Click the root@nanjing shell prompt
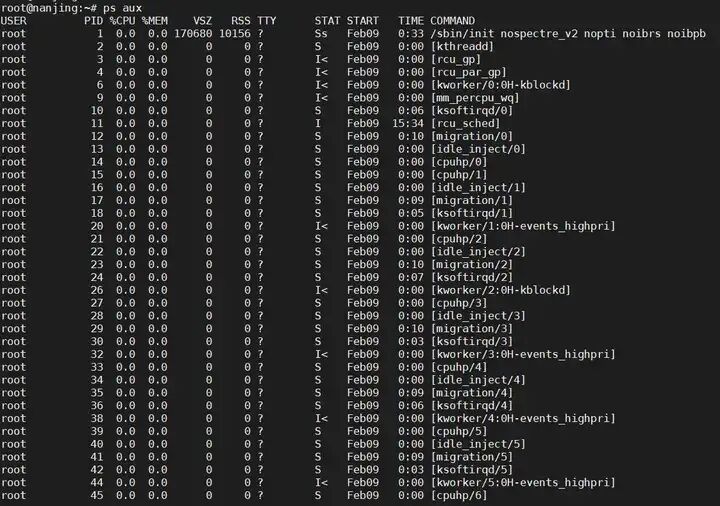Screen dimensions: 720x506 click(x=48, y=7)
